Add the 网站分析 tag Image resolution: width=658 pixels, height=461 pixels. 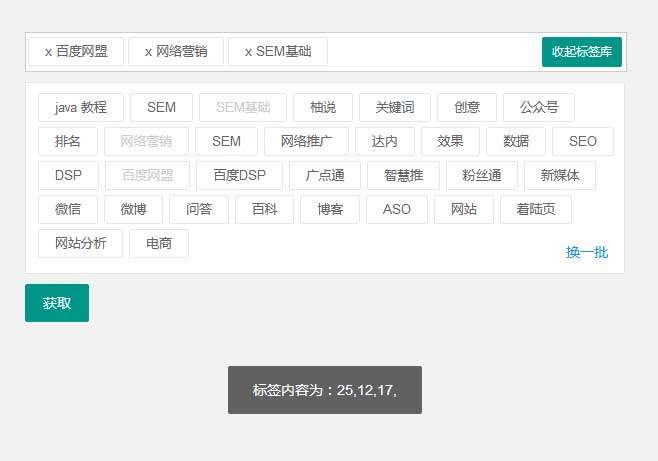point(80,243)
